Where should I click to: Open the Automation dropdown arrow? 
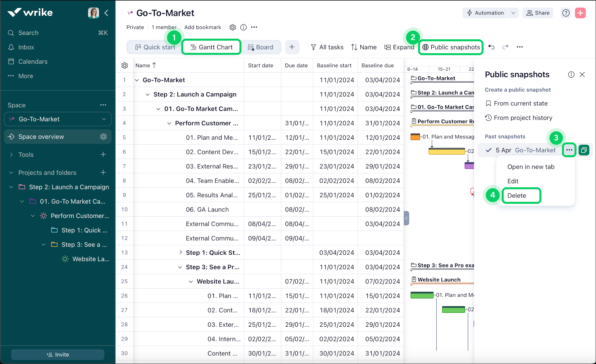pyautogui.click(x=513, y=13)
